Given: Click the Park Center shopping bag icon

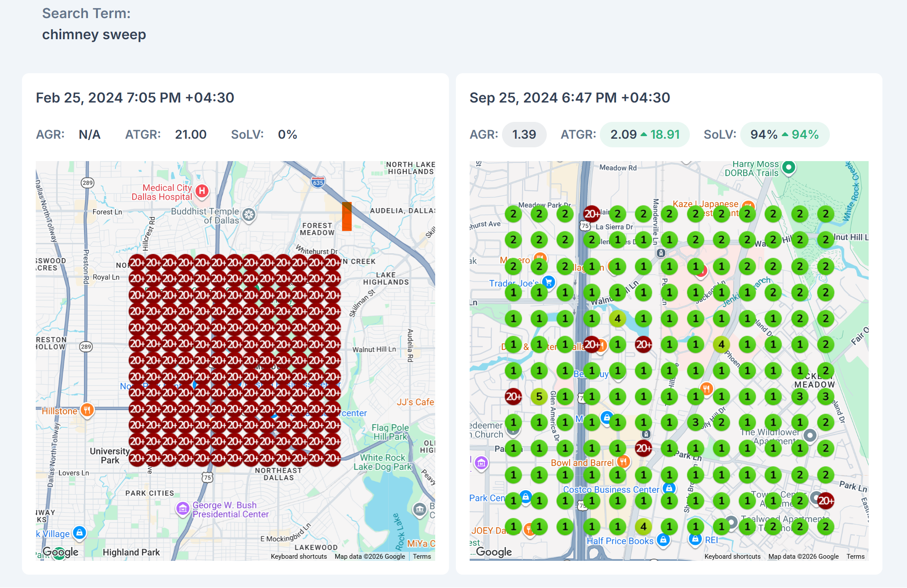Looking at the screenshot, I should (526, 497).
